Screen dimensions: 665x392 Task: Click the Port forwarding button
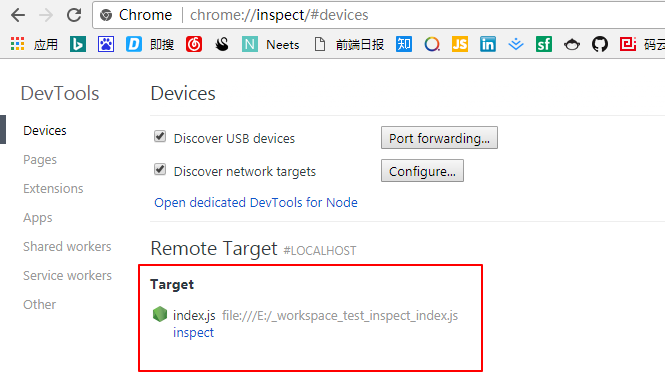439,138
